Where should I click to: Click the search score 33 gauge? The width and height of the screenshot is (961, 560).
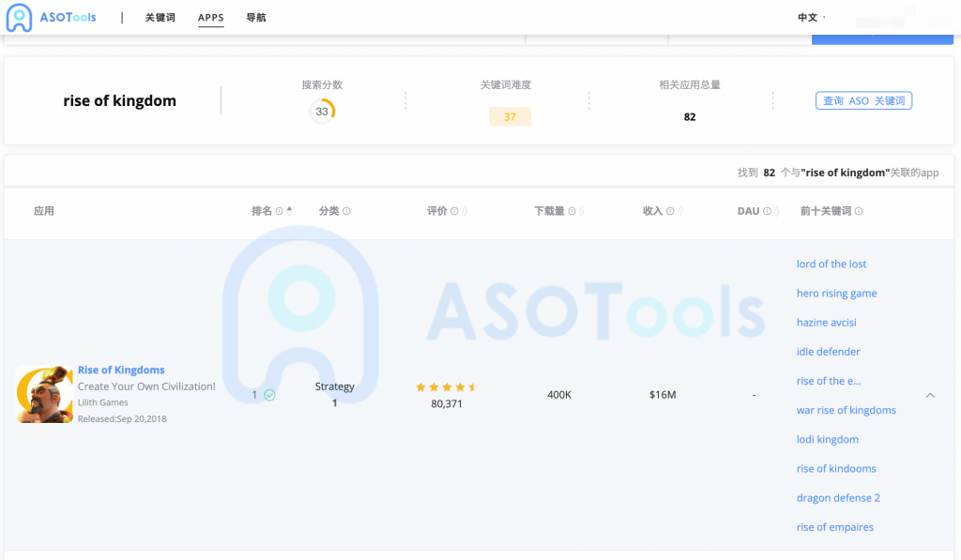click(322, 112)
